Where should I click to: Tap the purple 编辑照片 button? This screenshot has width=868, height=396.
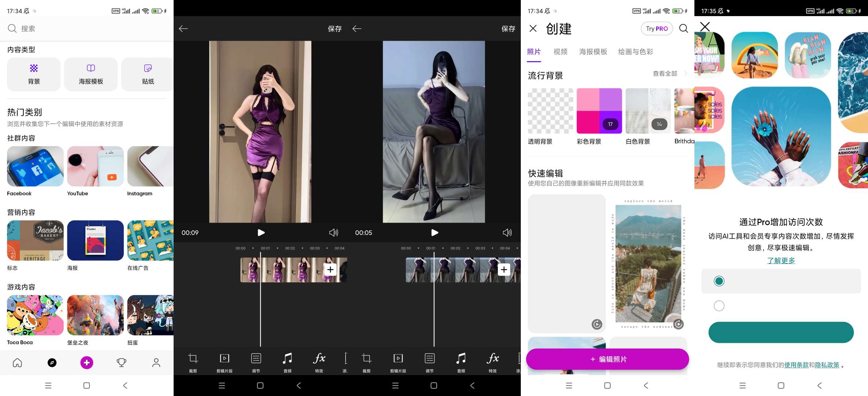[x=608, y=359]
